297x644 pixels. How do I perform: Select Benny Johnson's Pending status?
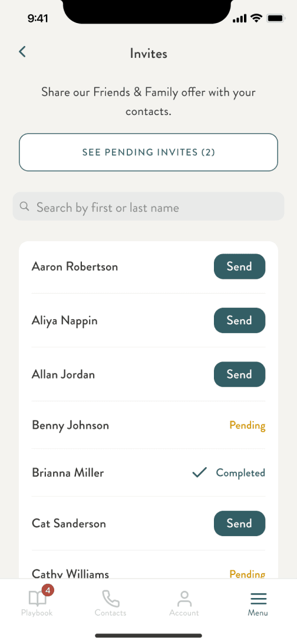[247, 425]
